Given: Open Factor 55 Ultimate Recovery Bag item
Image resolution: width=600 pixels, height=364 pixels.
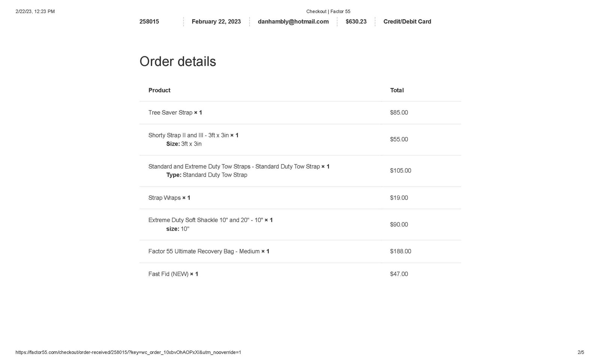Looking at the screenshot, I should pyautogui.click(x=204, y=251).
